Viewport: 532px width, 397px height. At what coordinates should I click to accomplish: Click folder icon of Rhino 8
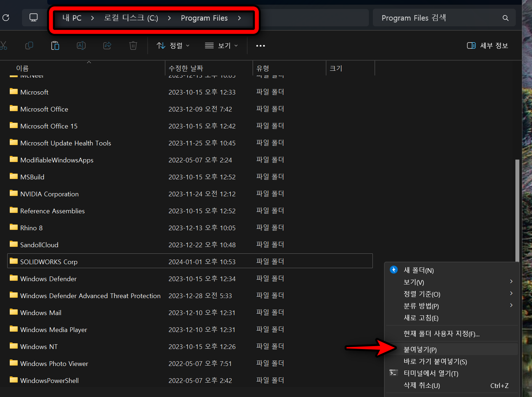[x=14, y=227]
